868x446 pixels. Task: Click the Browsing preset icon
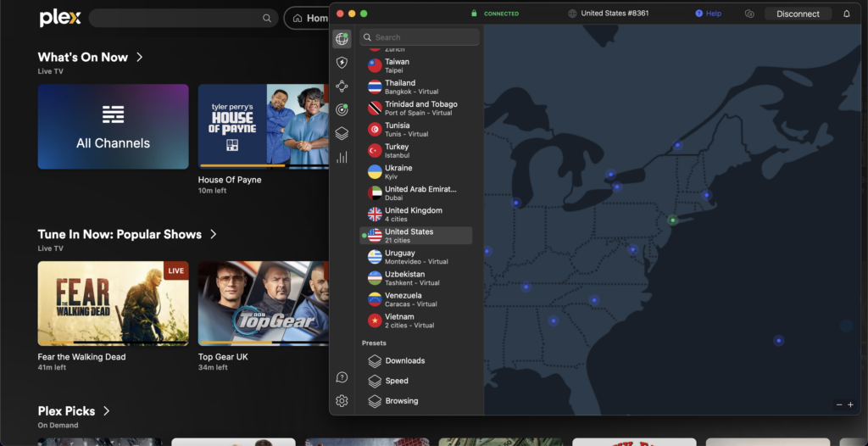click(x=375, y=401)
